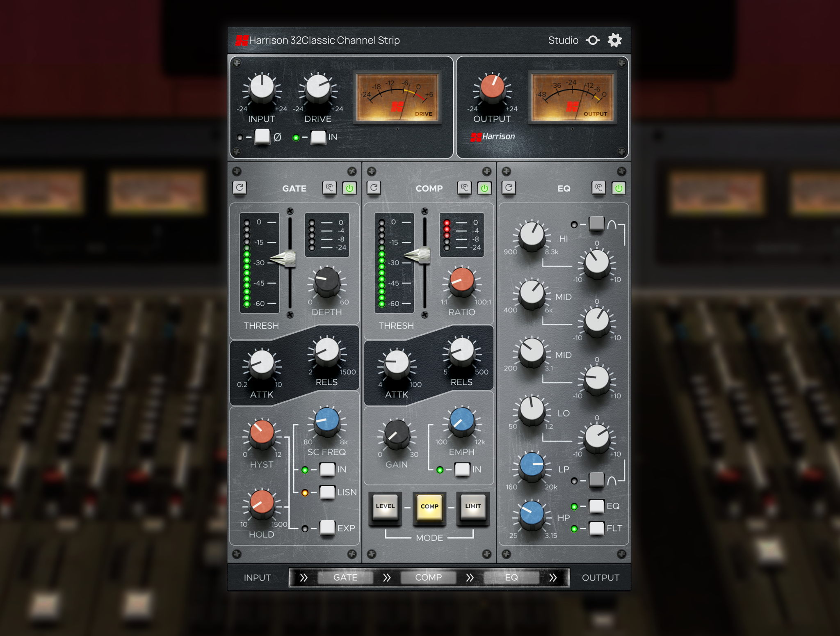Click the EQ LO band gain knob
840x636 pixels.
597,438
